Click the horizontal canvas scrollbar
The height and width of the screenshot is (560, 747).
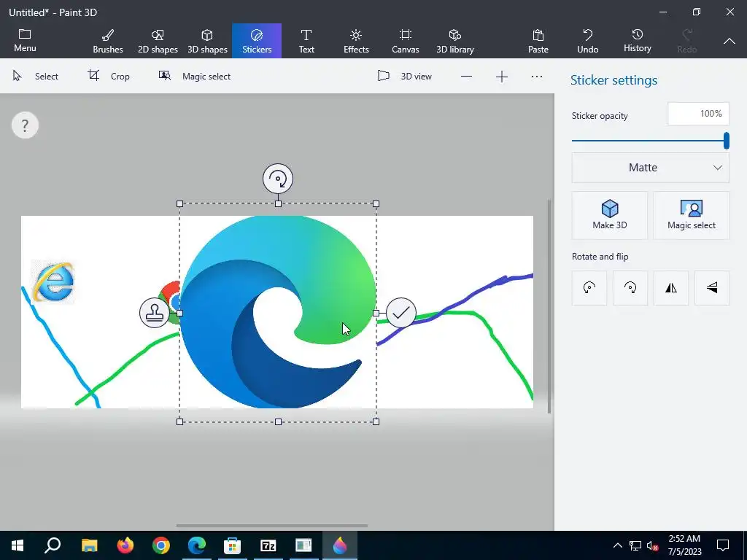(x=271, y=526)
